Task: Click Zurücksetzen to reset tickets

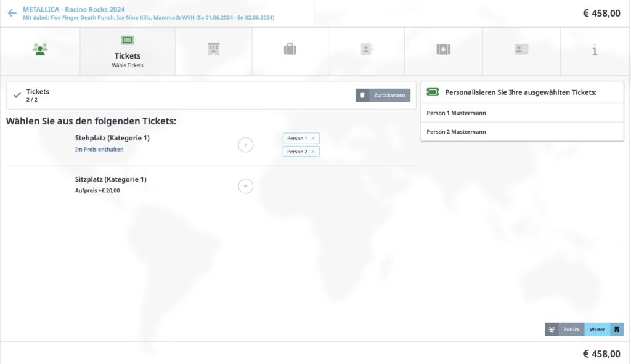Action: pyautogui.click(x=383, y=95)
